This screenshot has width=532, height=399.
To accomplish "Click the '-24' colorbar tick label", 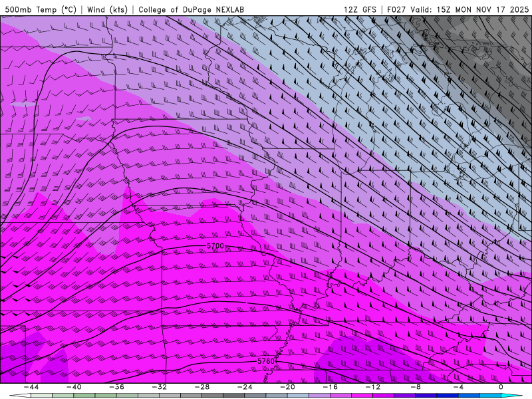I will [245, 387].
